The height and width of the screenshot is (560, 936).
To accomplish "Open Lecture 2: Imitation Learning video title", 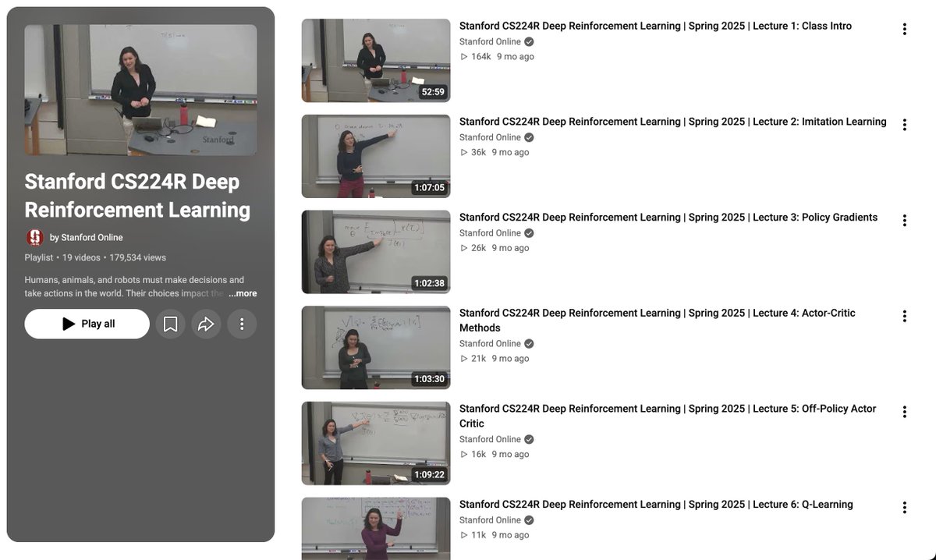I will point(672,122).
